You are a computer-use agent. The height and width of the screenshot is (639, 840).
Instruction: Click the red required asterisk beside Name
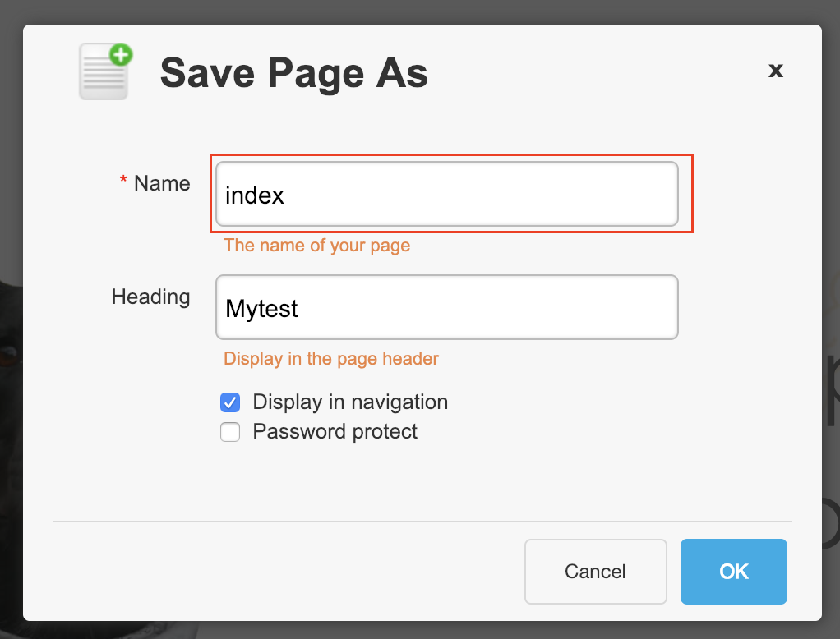point(124,182)
